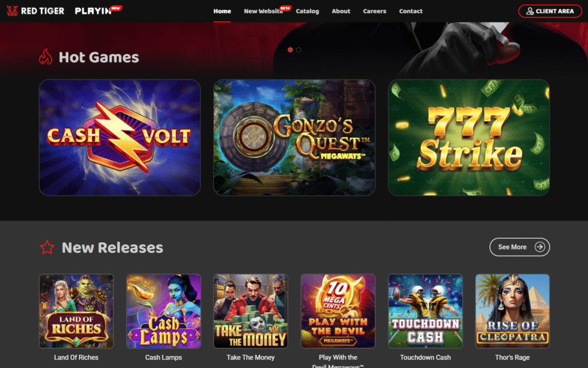Switch to the second carousel dot

(299, 50)
